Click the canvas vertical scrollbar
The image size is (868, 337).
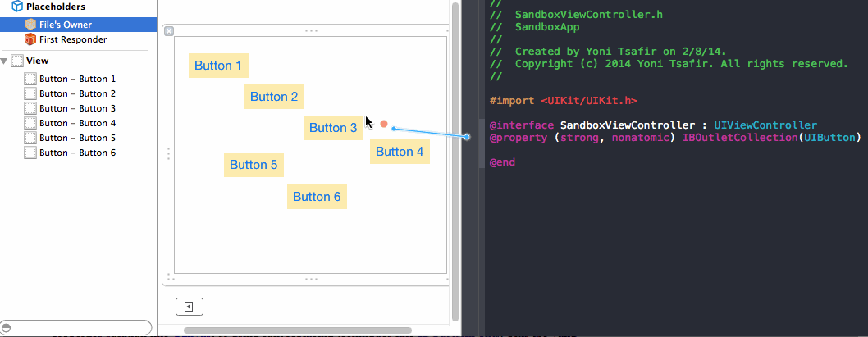(x=455, y=162)
